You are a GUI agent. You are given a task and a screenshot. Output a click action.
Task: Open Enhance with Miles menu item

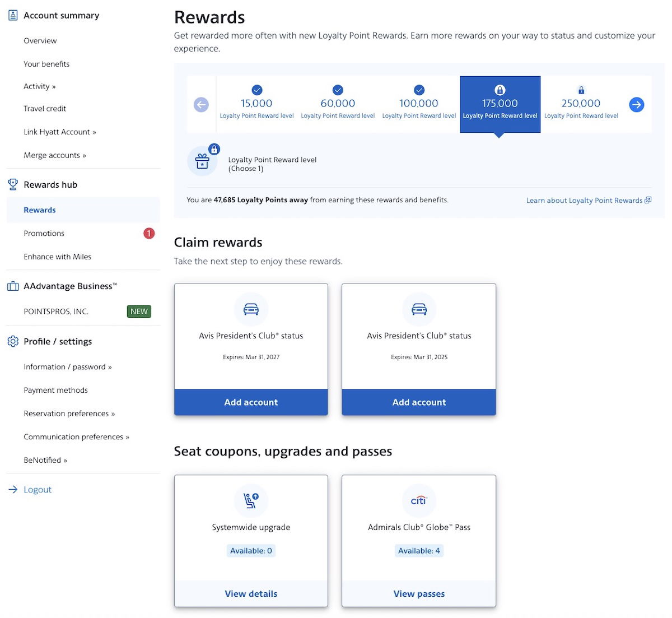click(x=57, y=257)
